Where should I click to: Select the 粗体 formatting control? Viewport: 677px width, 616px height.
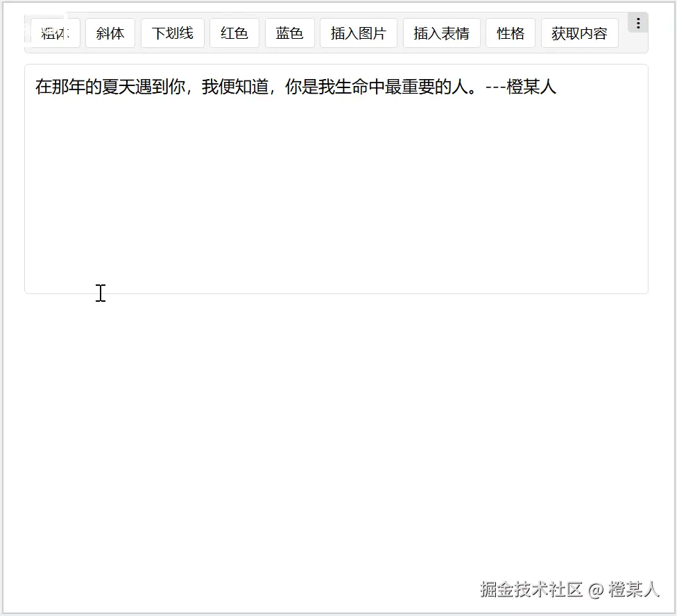[x=55, y=33]
